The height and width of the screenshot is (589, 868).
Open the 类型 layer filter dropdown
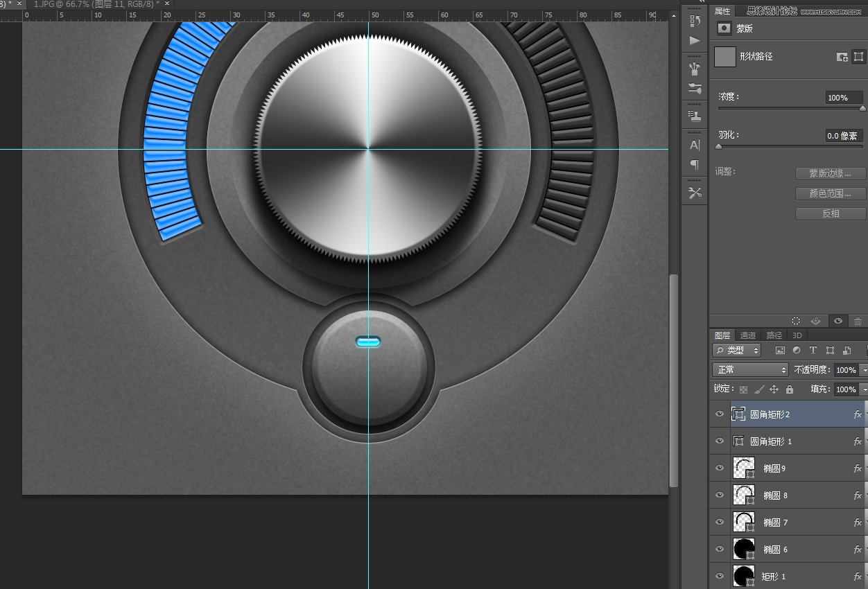(736, 351)
